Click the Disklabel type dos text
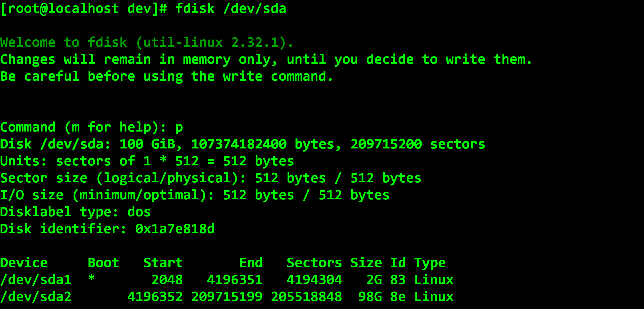 (x=75, y=212)
